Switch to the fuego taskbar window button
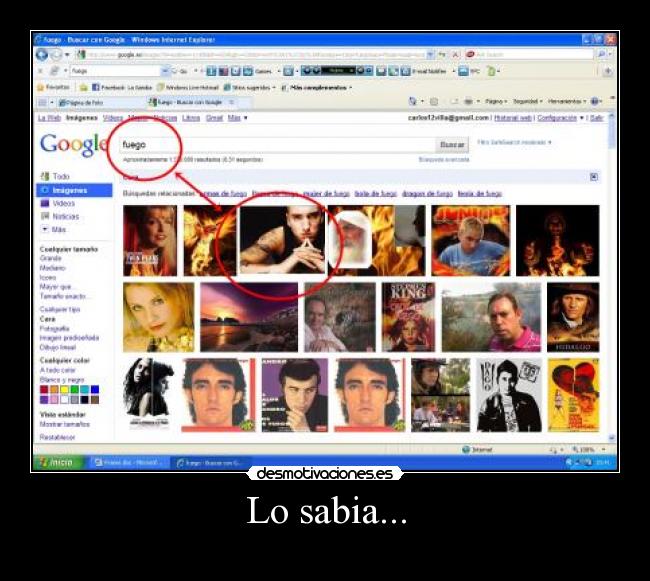Image resolution: width=650 pixels, height=581 pixels. point(211,462)
